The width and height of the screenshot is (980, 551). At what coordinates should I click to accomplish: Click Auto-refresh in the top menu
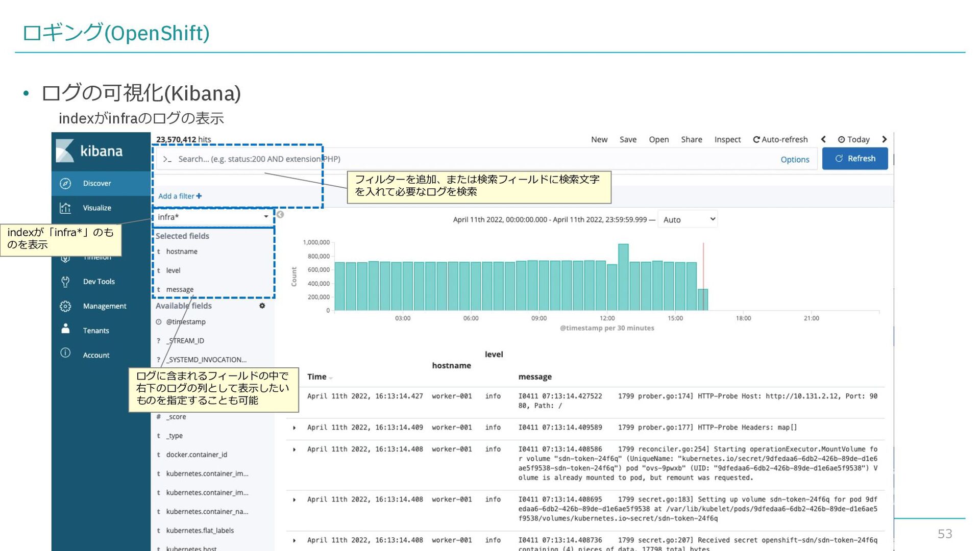pos(780,139)
